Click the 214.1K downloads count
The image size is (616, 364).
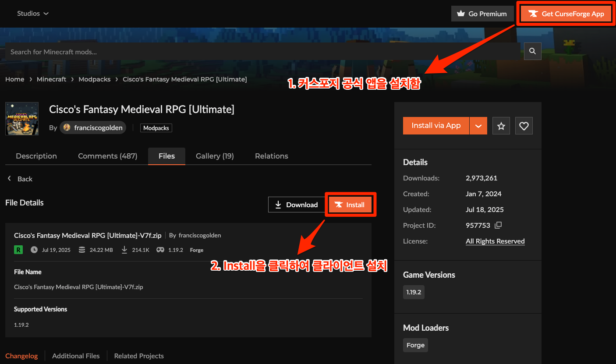click(x=141, y=250)
